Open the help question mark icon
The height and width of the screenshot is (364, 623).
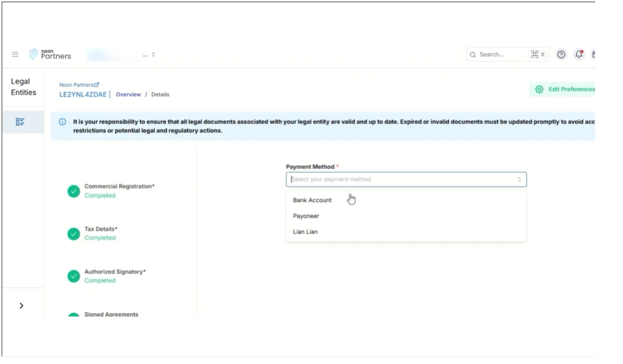(x=561, y=54)
